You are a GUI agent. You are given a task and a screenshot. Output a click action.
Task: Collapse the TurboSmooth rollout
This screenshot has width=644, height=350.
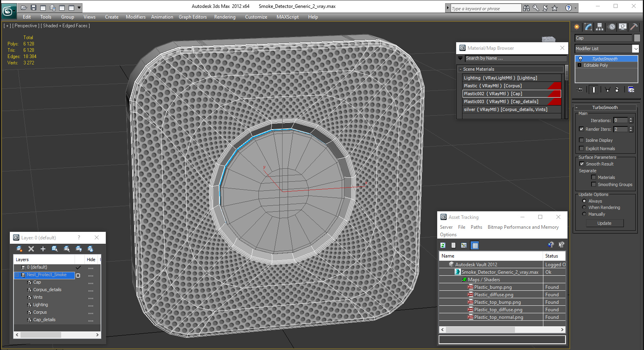[577, 107]
